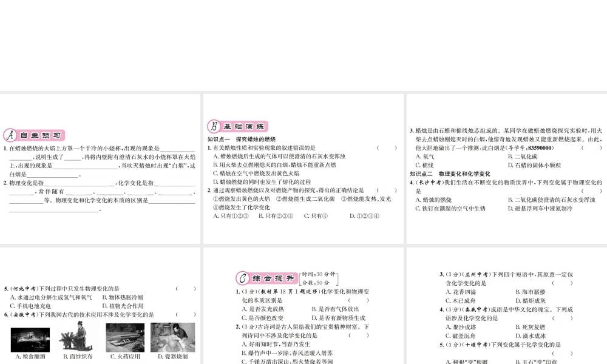Click option 'B. 海市蜃楼'
607x364 pixels.
(531, 292)
